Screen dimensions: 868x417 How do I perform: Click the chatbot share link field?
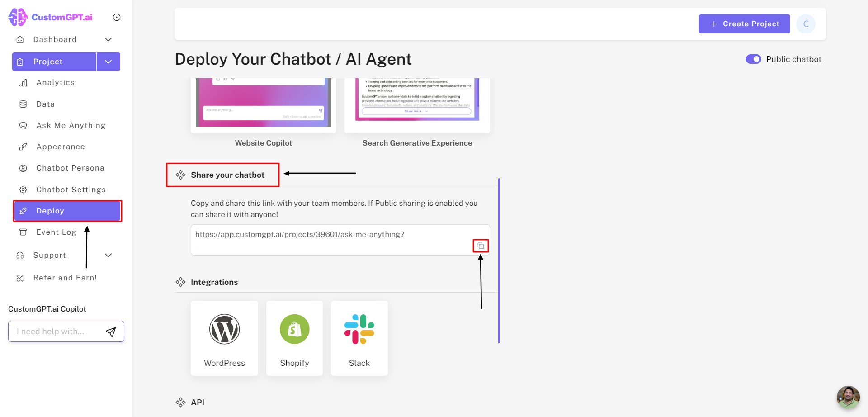click(x=340, y=240)
